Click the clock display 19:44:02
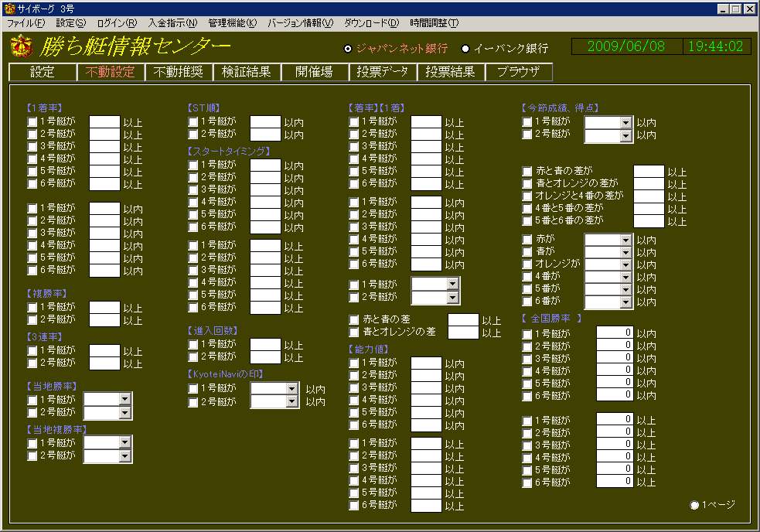Viewport: 760px width, 532px height. (716, 46)
